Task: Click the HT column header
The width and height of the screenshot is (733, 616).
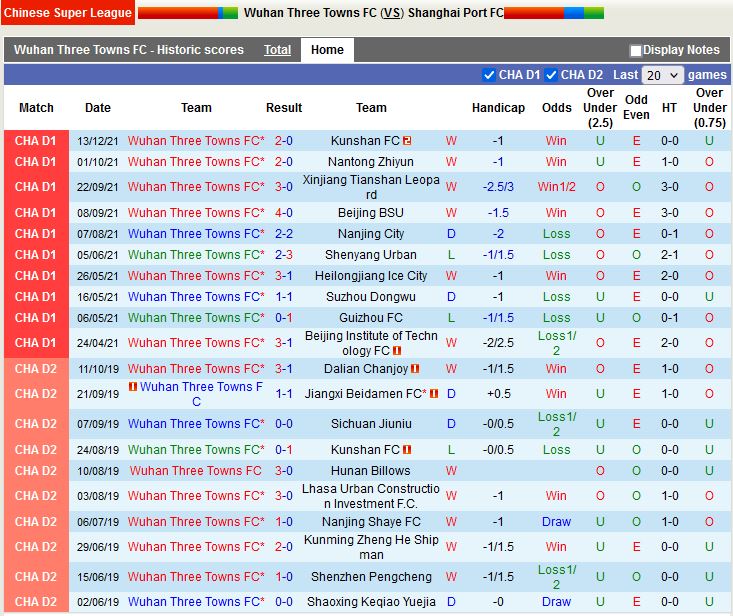Action: point(669,108)
